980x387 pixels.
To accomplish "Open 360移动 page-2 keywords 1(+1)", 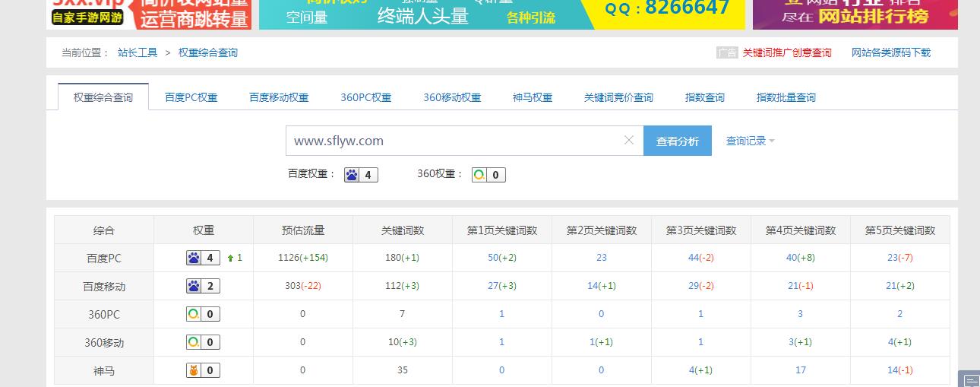I will 602,342.
